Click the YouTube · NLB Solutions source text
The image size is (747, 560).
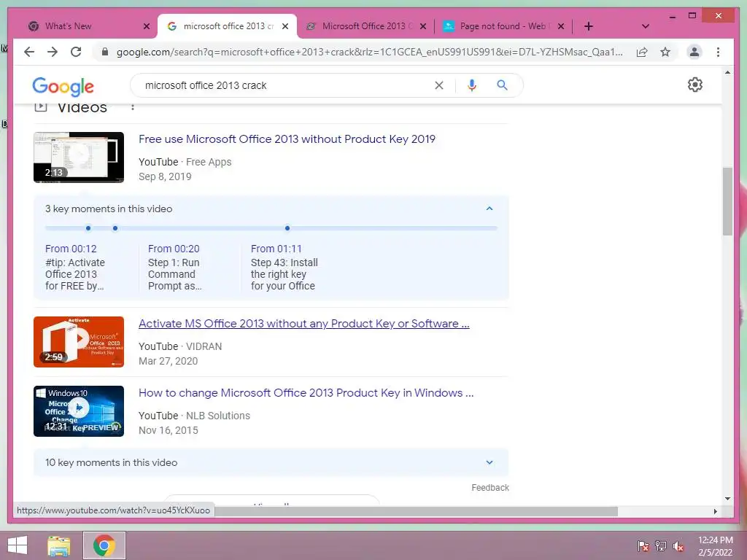(x=194, y=416)
